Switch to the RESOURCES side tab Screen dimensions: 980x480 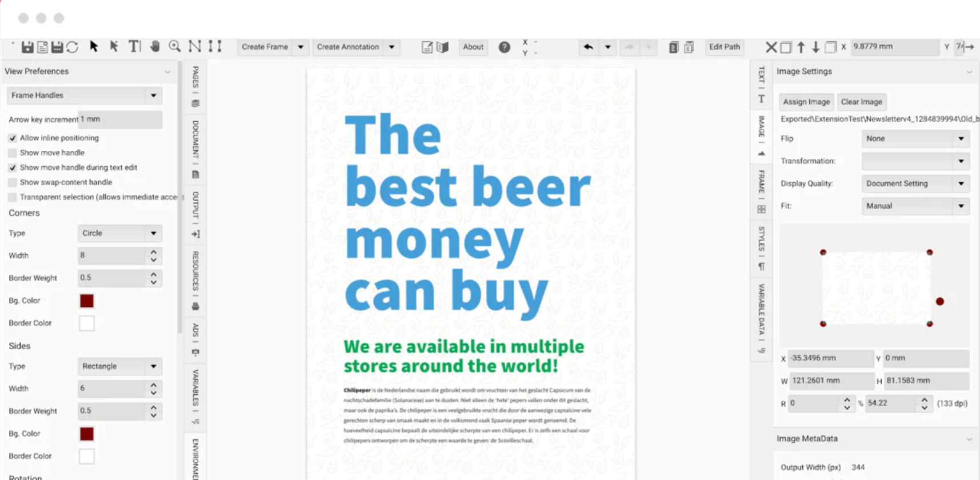(x=195, y=281)
